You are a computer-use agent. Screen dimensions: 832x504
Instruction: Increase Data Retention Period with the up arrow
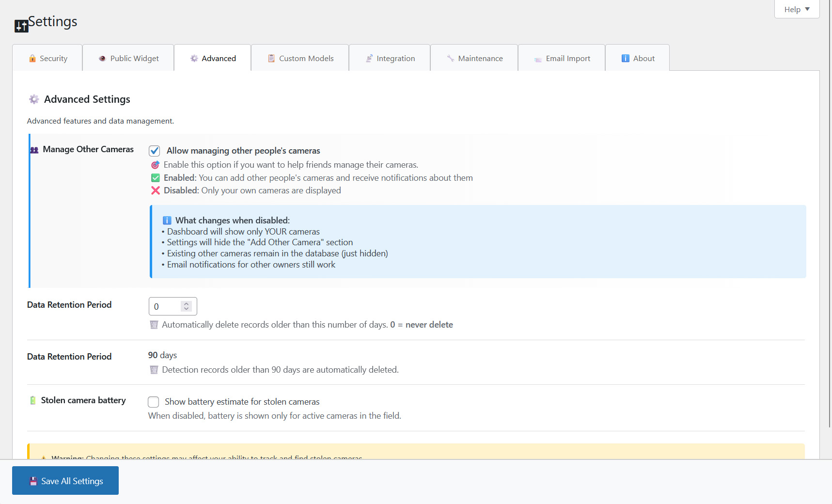[186, 303]
